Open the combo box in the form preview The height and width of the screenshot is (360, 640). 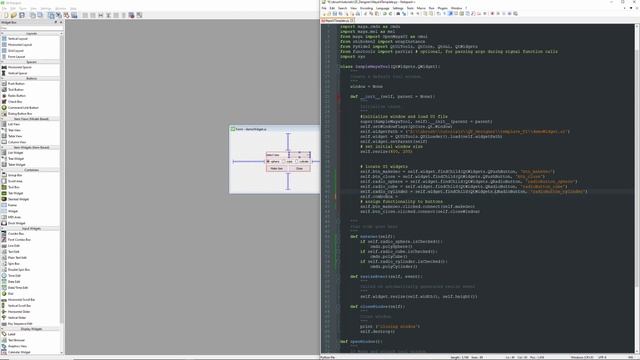tap(300, 155)
